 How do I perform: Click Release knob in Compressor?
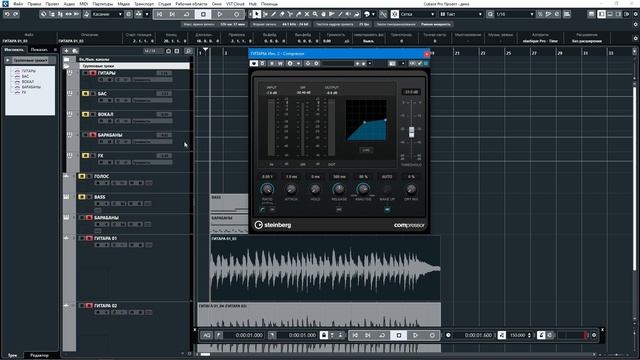[339, 189]
